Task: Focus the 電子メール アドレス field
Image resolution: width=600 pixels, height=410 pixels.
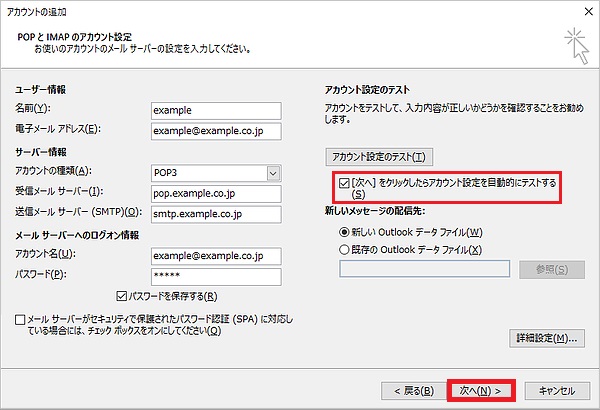Action: coord(215,130)
